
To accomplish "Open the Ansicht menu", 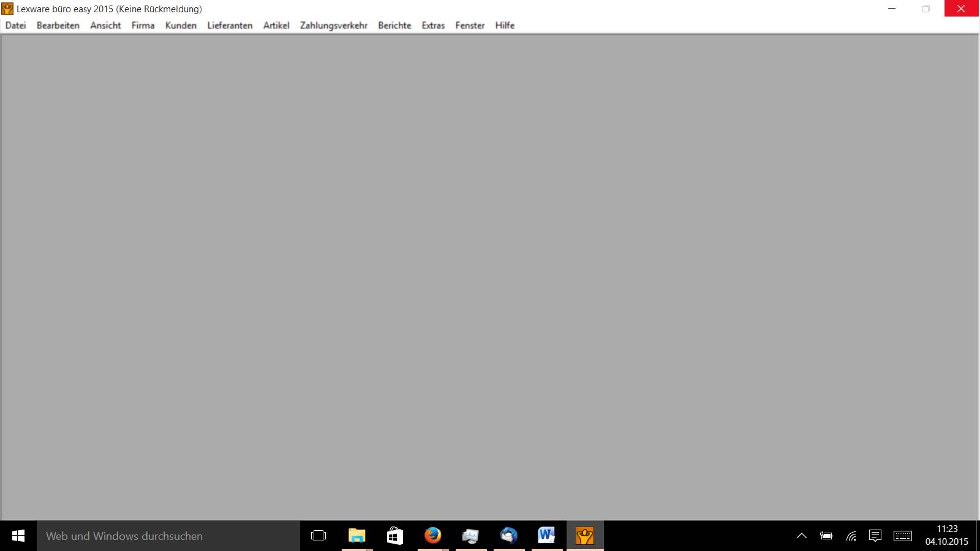I will tap(105, 25).
